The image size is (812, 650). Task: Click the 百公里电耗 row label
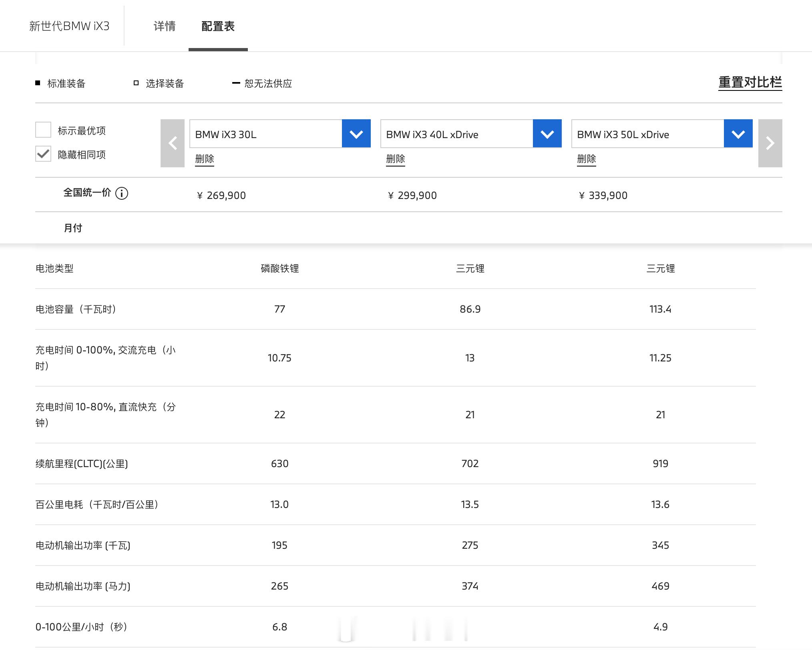97,505
